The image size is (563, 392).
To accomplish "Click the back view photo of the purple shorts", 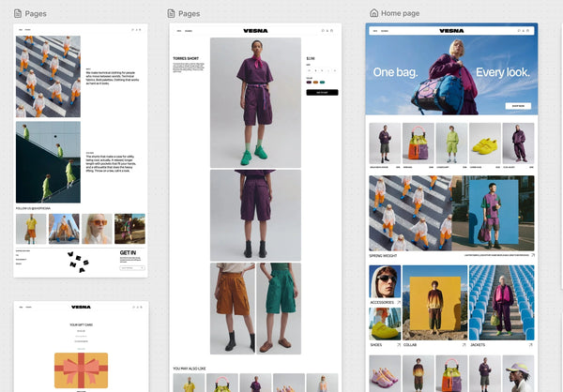I will (x=255, y=216).
